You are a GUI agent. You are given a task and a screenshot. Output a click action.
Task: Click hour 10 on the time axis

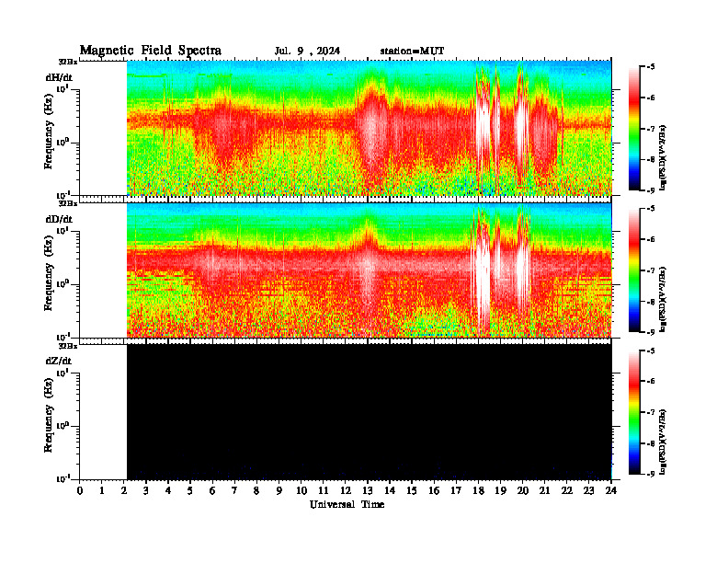coord(301,490)
